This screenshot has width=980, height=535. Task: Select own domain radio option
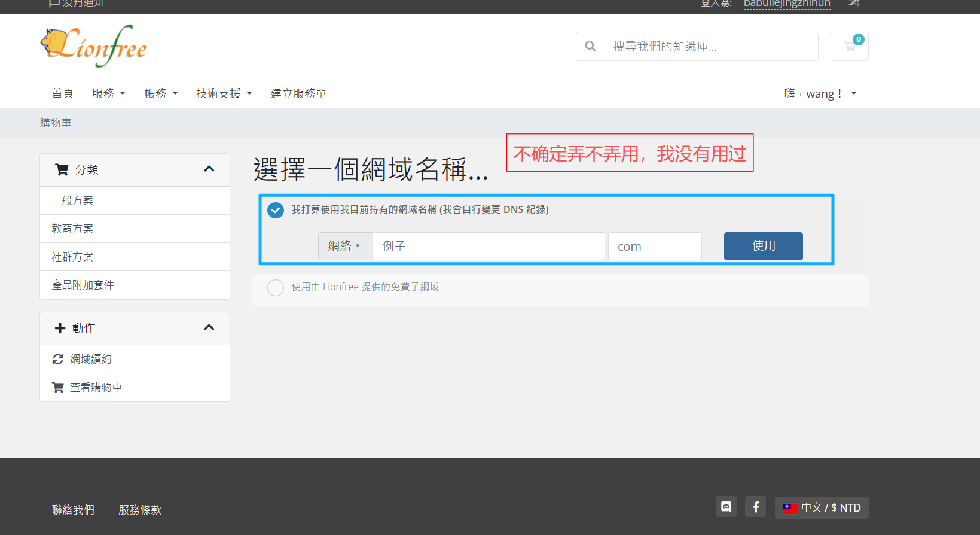(x=276, y=210)
